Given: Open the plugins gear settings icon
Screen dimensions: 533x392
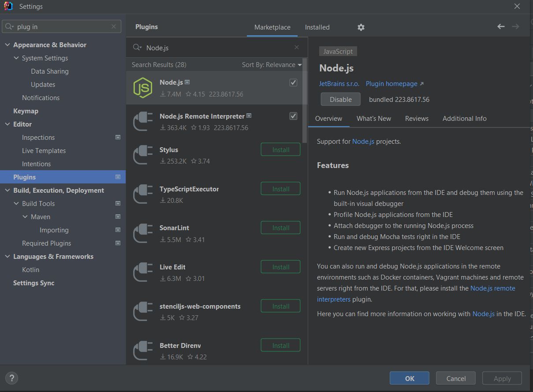Looking at the screenshot, I should point(361,27).
